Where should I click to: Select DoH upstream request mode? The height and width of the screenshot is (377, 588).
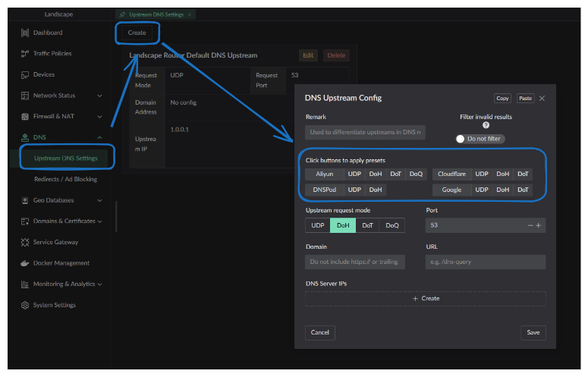(343, 225)
